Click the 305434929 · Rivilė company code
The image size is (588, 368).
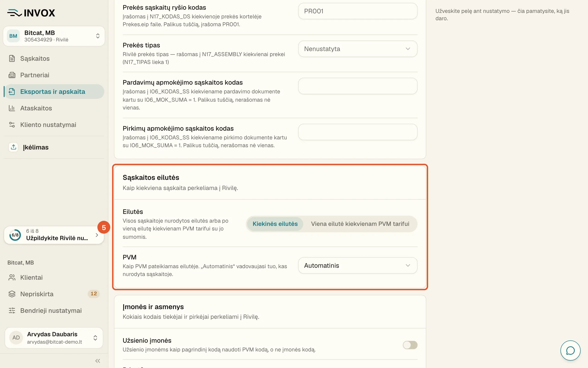tap(46, 40)
